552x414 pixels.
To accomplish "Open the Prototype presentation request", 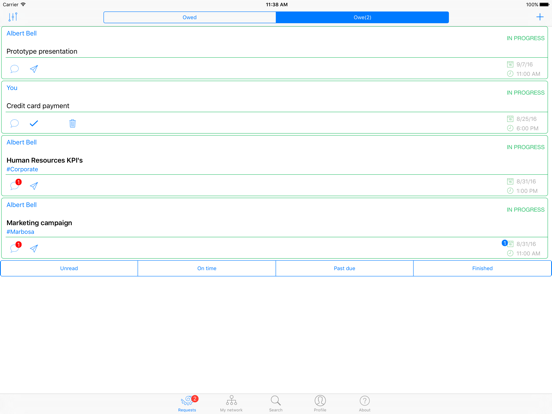I will click(x=42, y=51).
